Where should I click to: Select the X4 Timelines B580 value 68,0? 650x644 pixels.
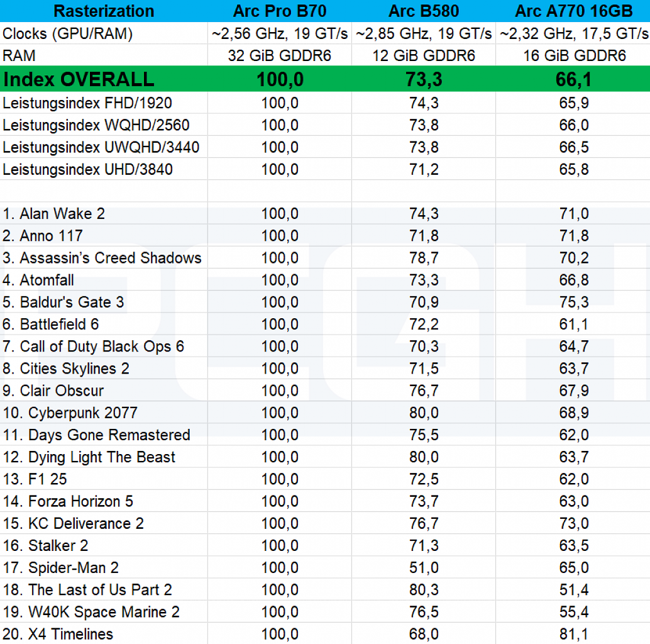pyautogui.click(x=424, y=634)
